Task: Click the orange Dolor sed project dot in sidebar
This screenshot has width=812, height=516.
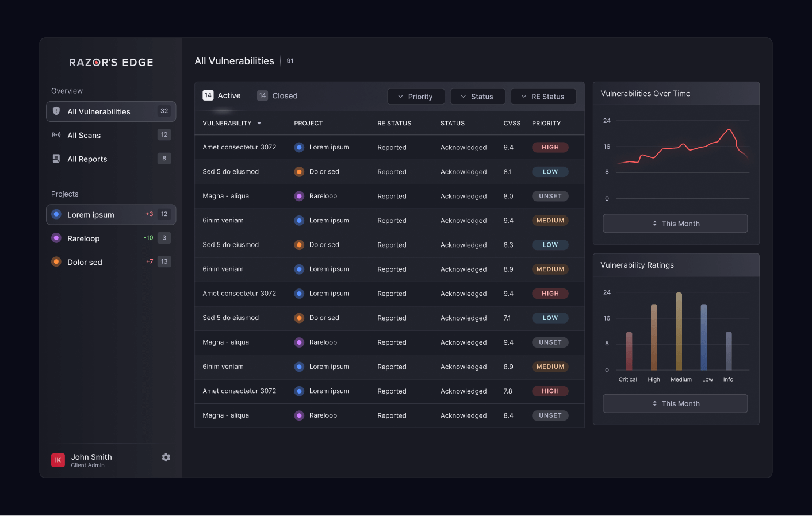Action: click(56, 261)
